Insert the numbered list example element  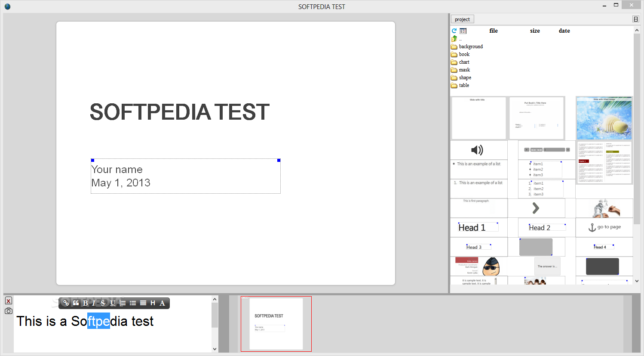pyautogui.click(x=478, y=189)
